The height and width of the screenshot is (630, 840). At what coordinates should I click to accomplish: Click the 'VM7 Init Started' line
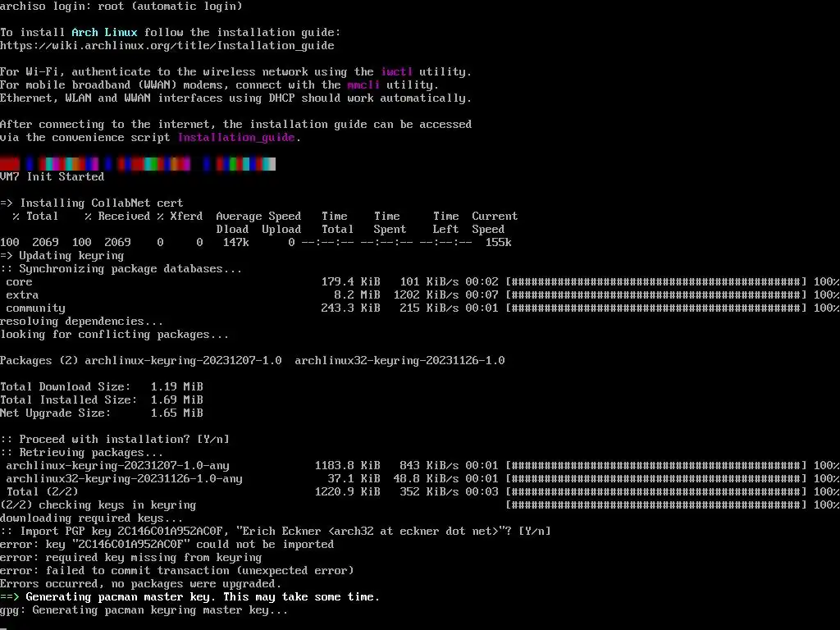[52, 177]
